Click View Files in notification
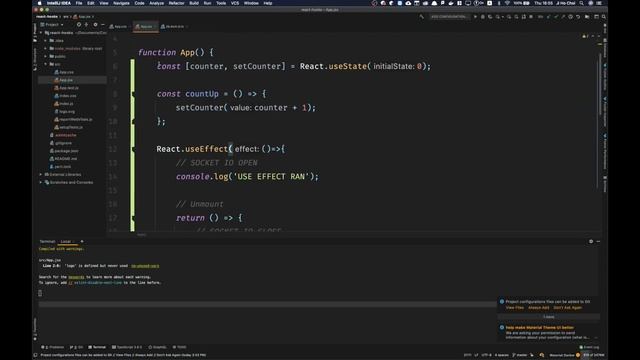 pyautogui.click(x=515, y=307)
